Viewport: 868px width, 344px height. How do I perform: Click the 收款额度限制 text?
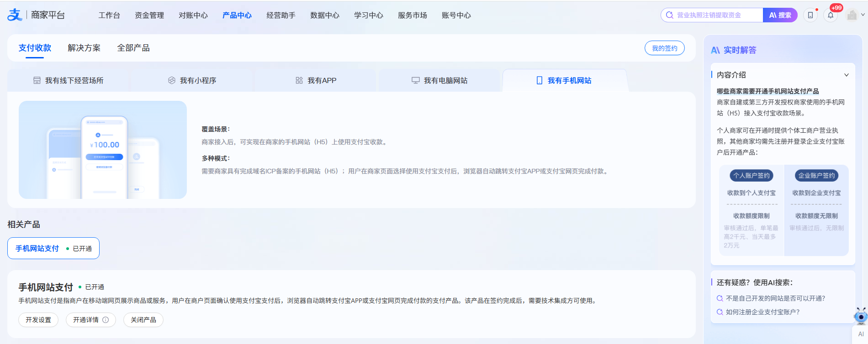[x=752, y=216]
